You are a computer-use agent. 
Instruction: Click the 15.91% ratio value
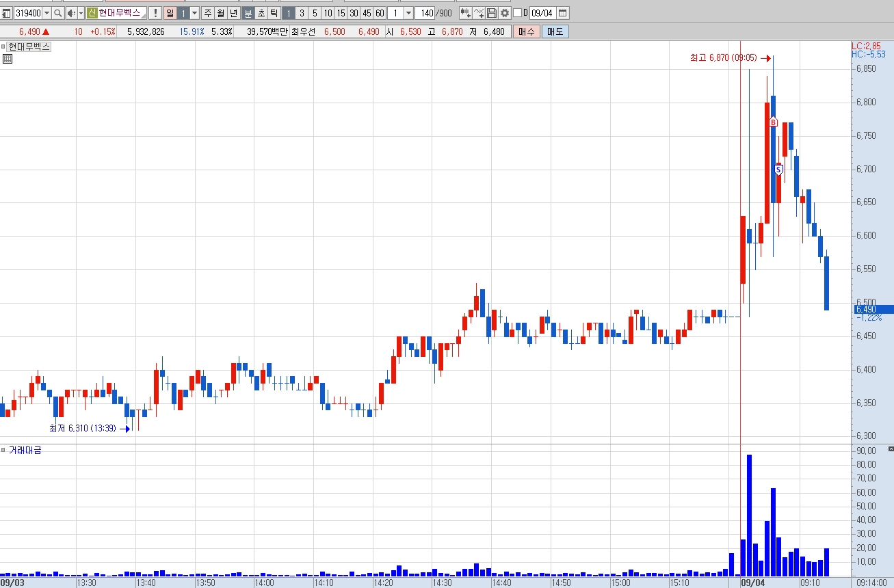pos(192,31)
